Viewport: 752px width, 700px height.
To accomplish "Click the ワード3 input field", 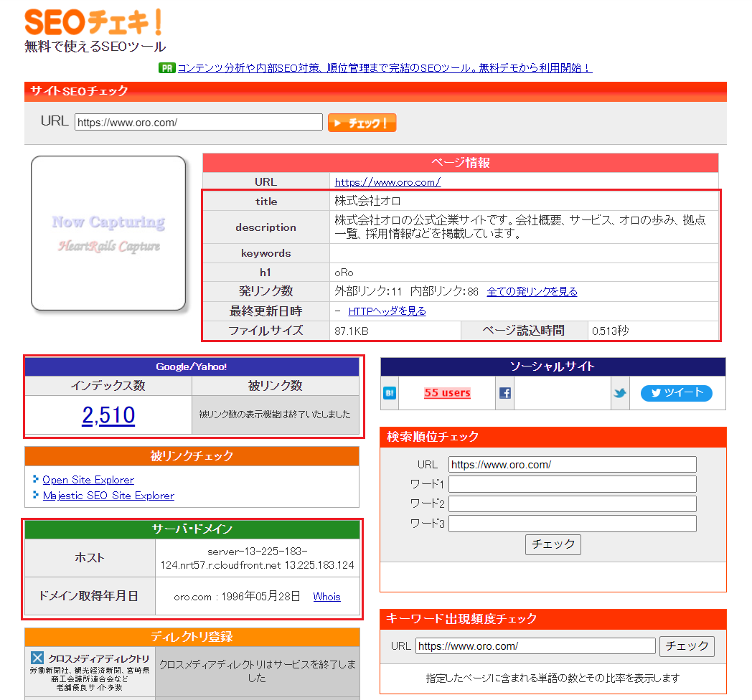I will coord(572,524).
